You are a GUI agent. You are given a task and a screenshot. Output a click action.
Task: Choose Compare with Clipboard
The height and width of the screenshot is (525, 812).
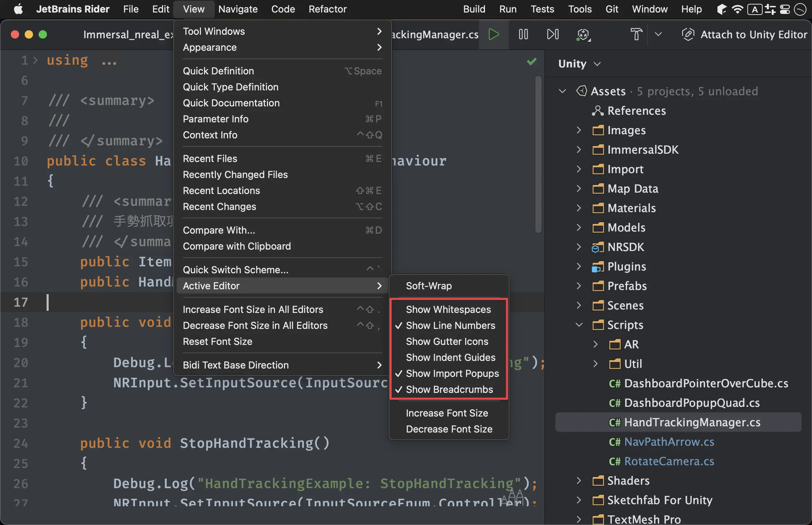[x=282, y=246]
